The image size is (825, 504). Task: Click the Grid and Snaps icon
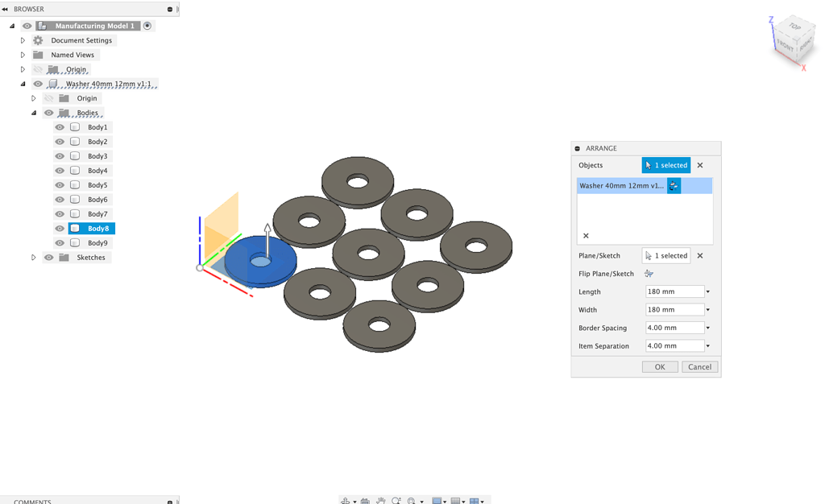click(456, 500)
